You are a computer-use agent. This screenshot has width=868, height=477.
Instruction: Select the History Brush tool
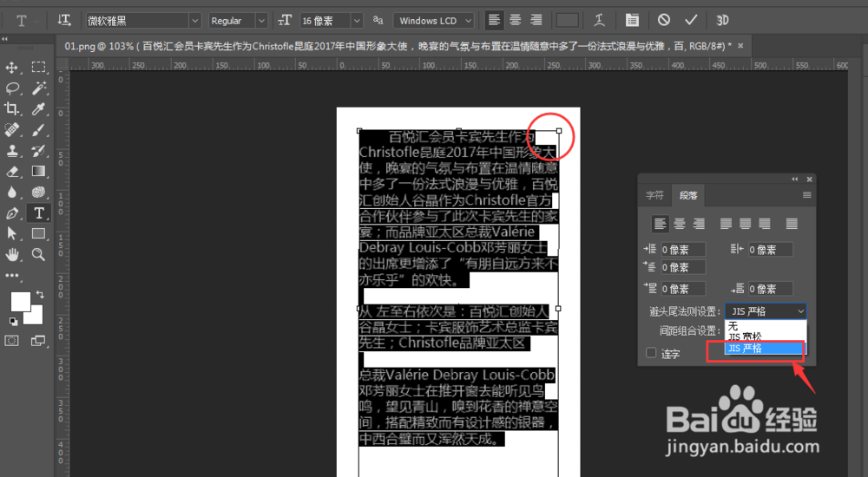tap(38, 151)
